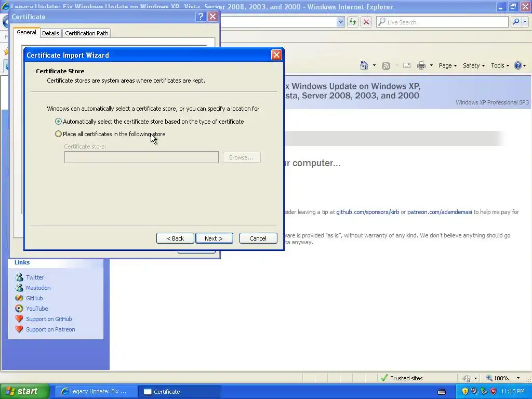Switch to the Details tab
Screen dimensions: 532x399
tap(50, 33)
